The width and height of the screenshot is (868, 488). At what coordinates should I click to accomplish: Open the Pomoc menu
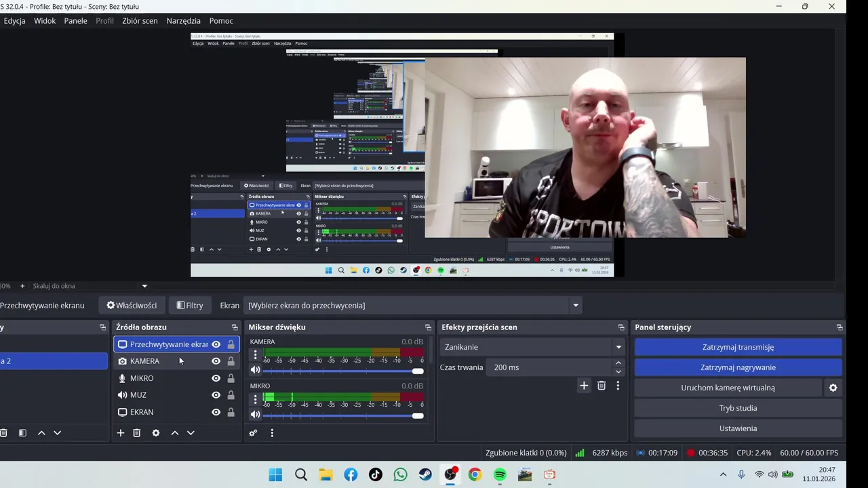tap(221, 21)
